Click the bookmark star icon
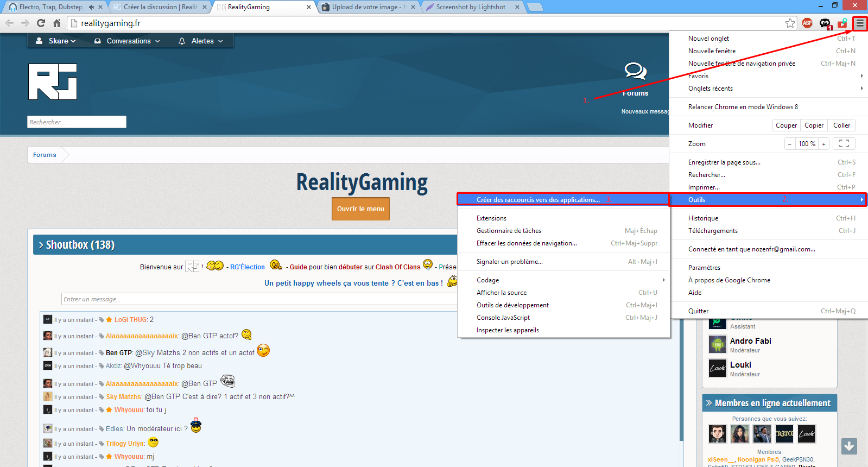 click(x=790, y=23)
